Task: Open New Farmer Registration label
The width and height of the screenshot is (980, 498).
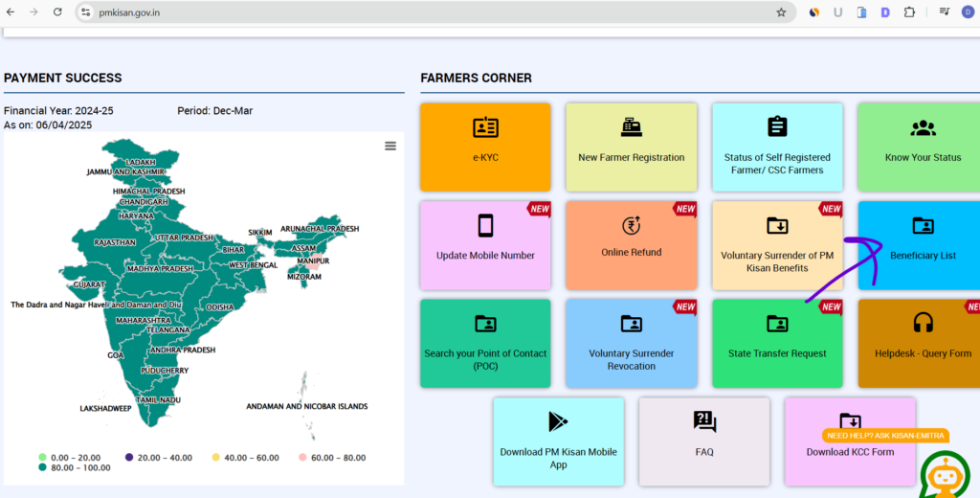Action: coord(632,158)
